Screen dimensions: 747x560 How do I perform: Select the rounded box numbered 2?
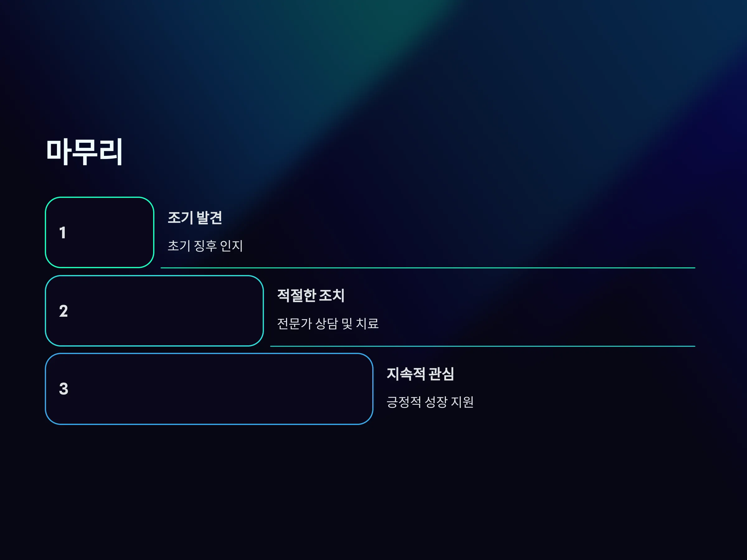click(x=154, y=310)
